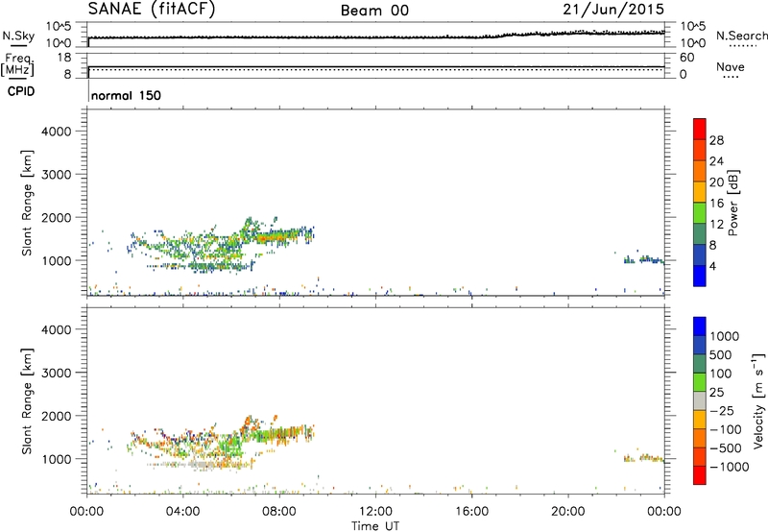The image size is (768, 532).
Task: Pick the light green 12–16 dB Power segment
Action: click(x=700, y=212)
